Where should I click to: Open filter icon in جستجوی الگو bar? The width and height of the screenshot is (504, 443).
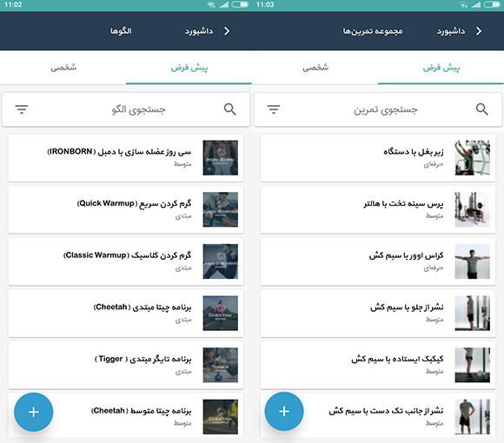pos(22,109)
